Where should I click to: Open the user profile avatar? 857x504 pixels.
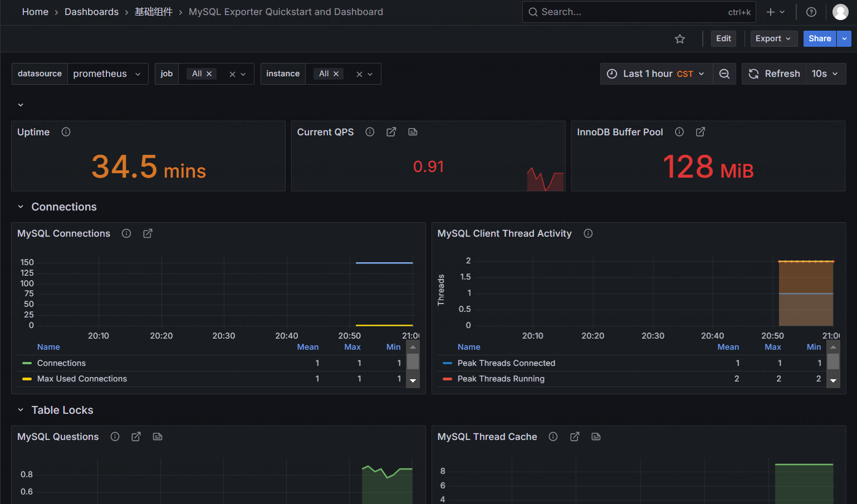click(840, 12)
